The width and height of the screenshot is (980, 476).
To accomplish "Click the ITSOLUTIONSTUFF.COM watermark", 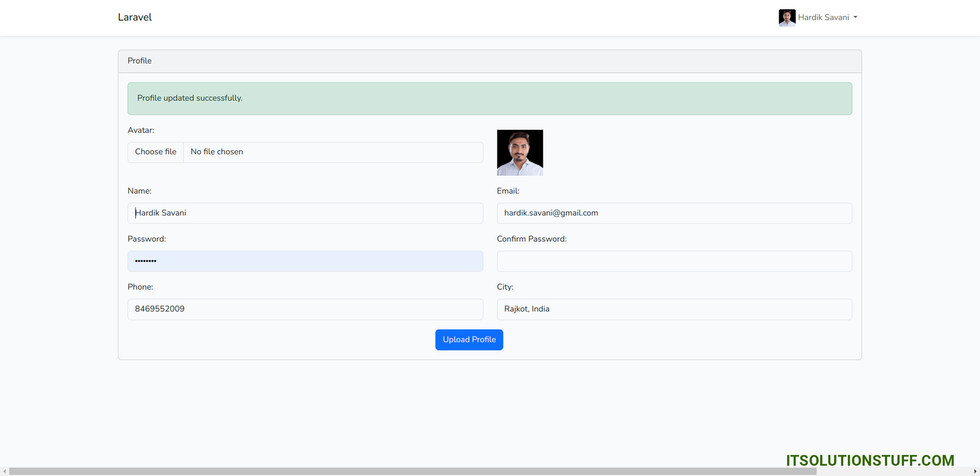I will tap(870, 460).
